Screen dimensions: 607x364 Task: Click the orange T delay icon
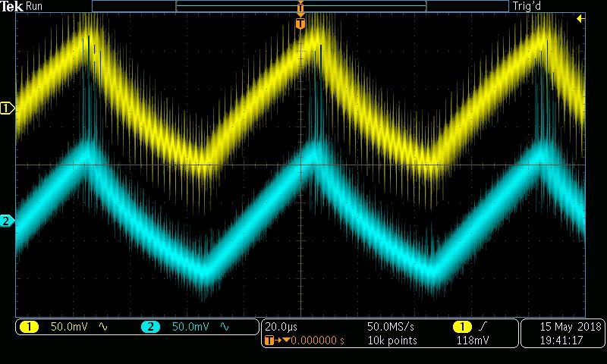click(x=270, y=340)
